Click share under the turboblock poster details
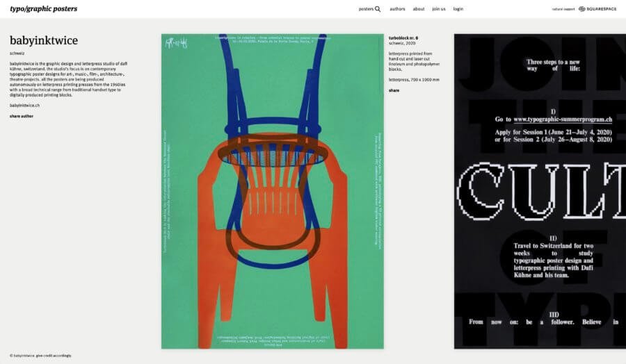Viewport: 626px width, 364px height. click(394, 90)
